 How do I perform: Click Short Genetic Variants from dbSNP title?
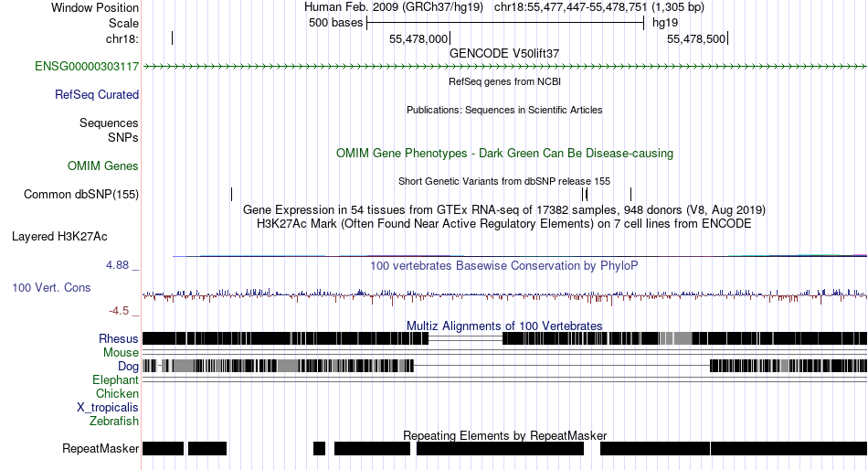(x=504, y=181)
